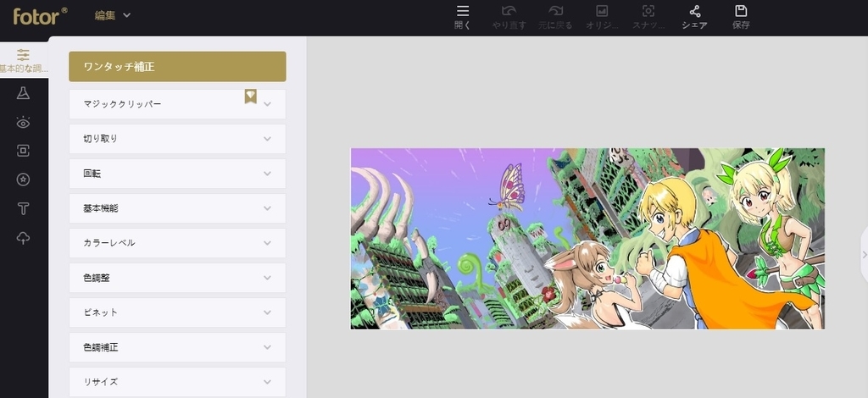The width and height of the screenshot is (868, 398).
Task: Expand the 基本機能 section
Action: pos(177,208)
